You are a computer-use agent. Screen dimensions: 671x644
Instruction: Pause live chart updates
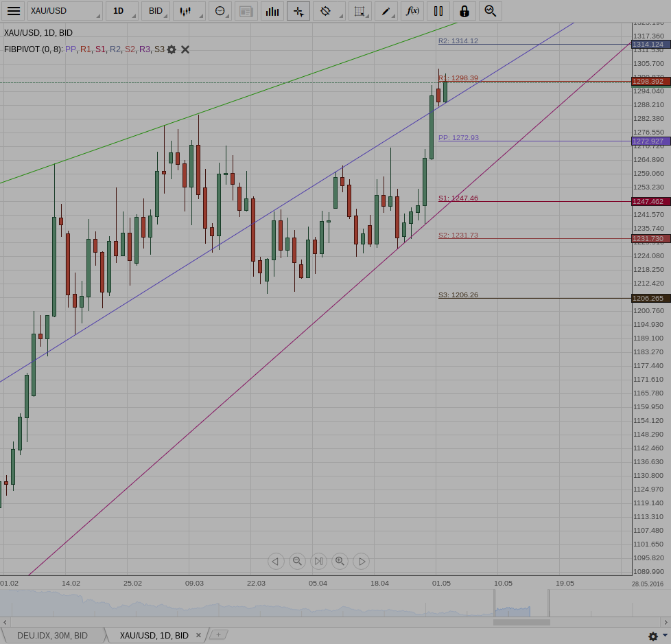(x=438, y=11)
